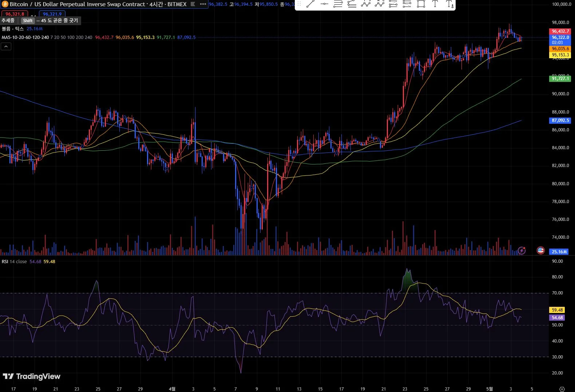Select the RSI 14 close indicator label
Viewport: 575px width, 392px height.
(14, 262)
